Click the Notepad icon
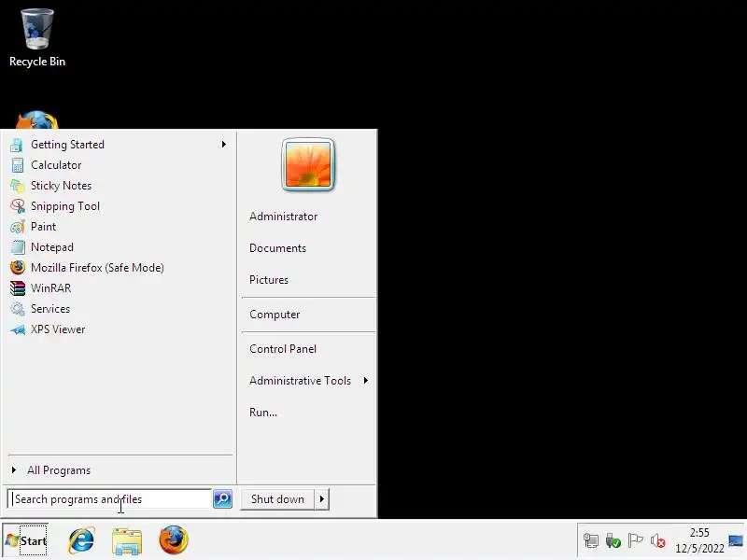Image resolution: width=747 pixels, height=560 pixels. click(x=17, y=247)
